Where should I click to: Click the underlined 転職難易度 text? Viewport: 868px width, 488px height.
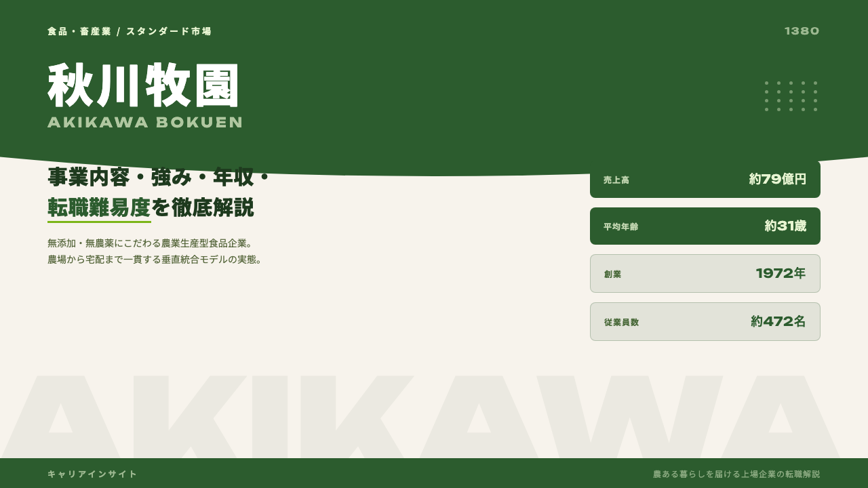point(99,207)
